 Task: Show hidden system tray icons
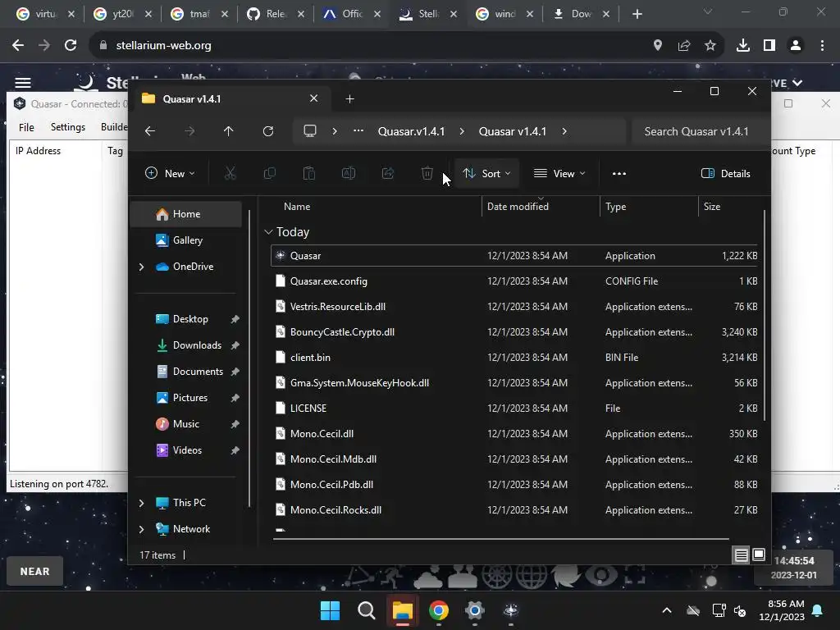[667, 610]
